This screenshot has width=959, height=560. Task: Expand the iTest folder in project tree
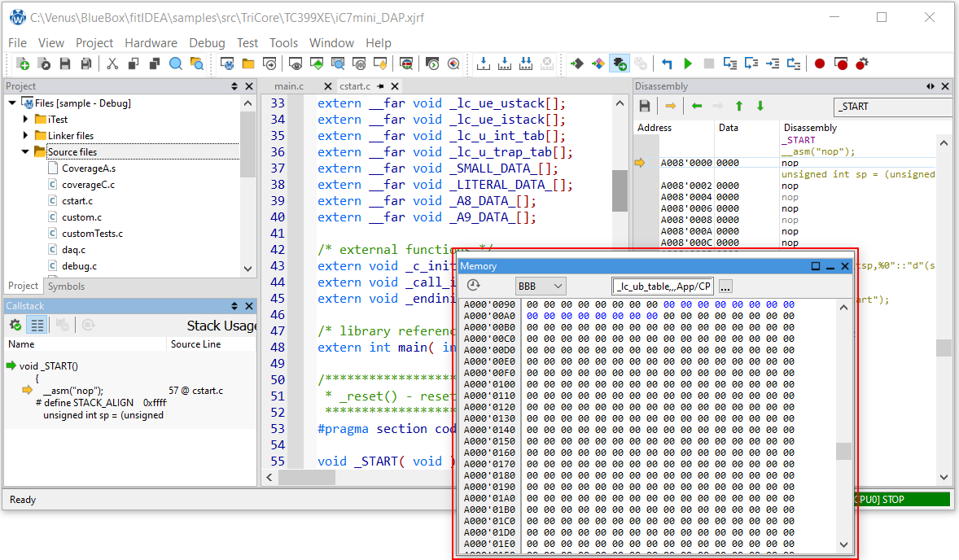[x=25, y=120]
